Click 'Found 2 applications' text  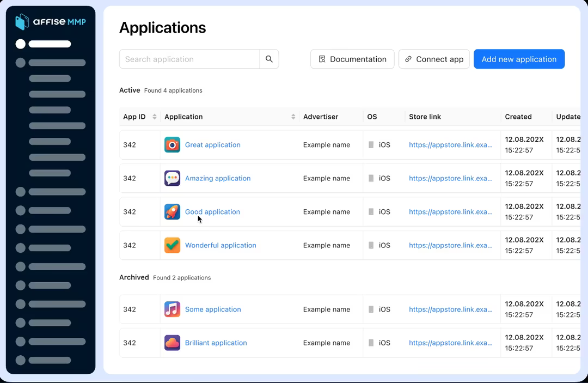point(182,278)
